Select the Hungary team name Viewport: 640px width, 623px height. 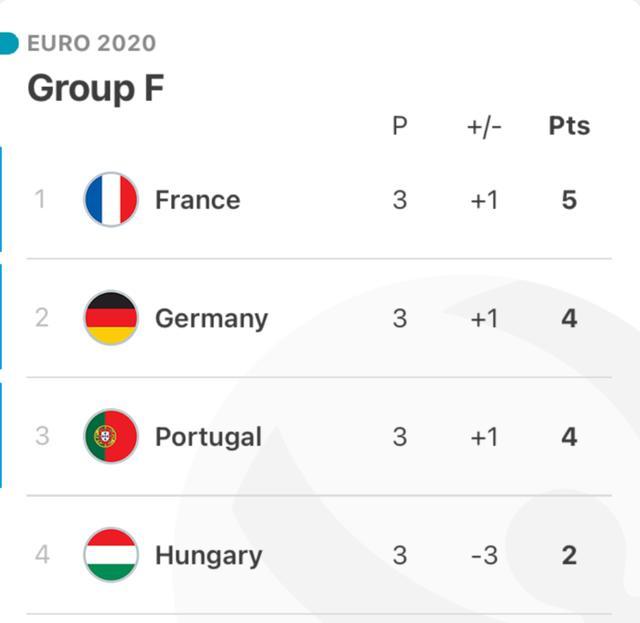pos(208,555)
